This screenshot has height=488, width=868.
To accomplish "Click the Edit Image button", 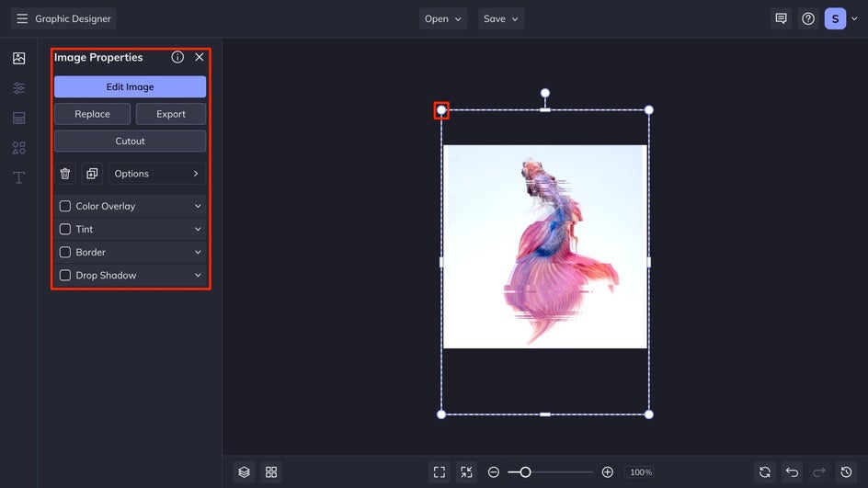I will point(130,87).
